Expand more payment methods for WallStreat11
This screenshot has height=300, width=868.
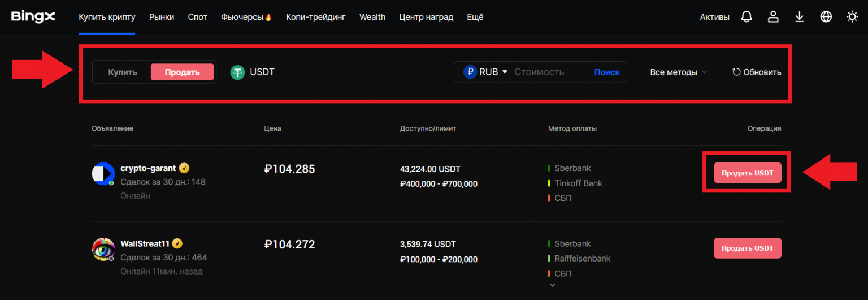(553, 286)
